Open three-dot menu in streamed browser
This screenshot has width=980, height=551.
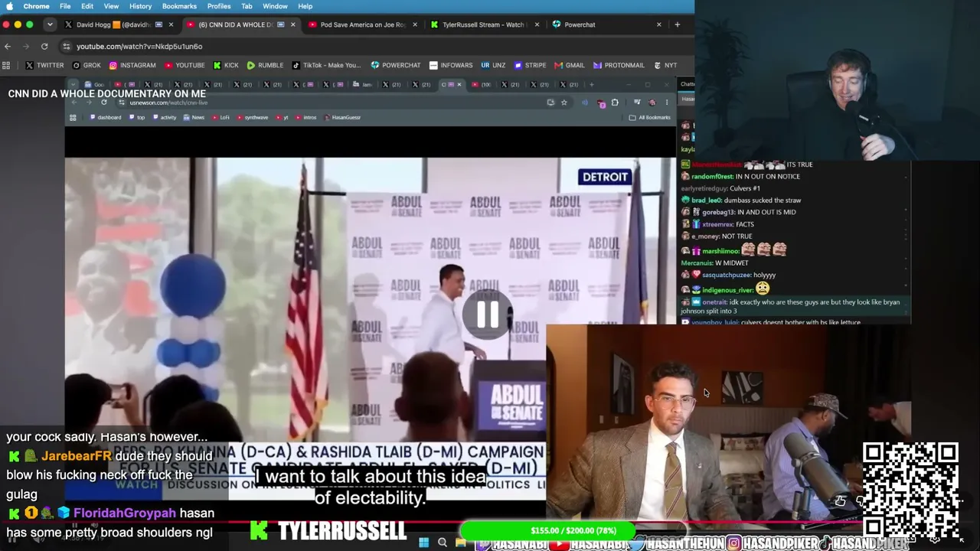pos(667,103)
